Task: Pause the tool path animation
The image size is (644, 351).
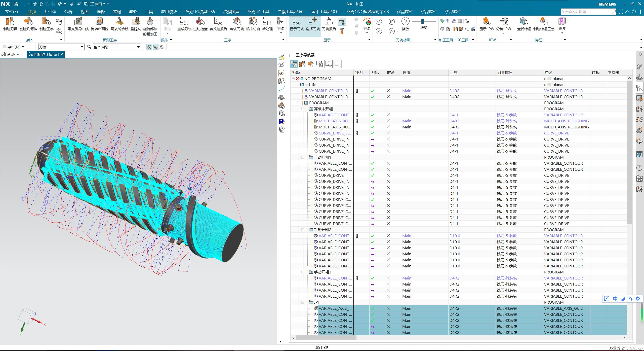Action: point(392,22)
